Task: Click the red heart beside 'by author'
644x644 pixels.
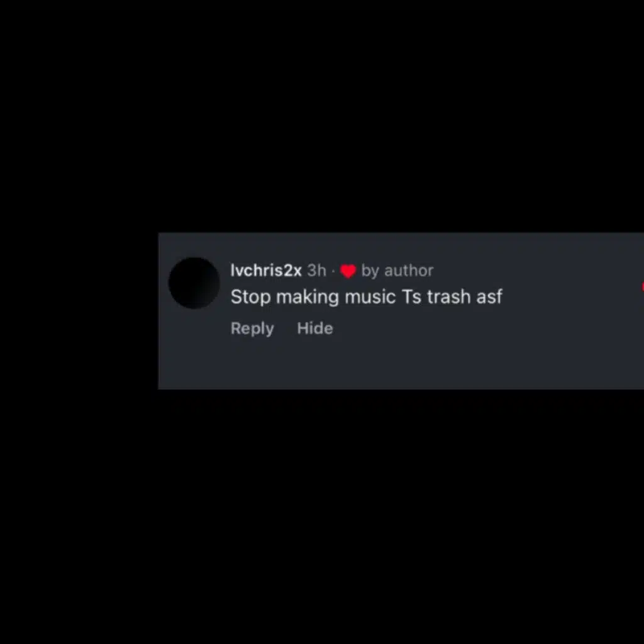Action: tap(348, 271)
